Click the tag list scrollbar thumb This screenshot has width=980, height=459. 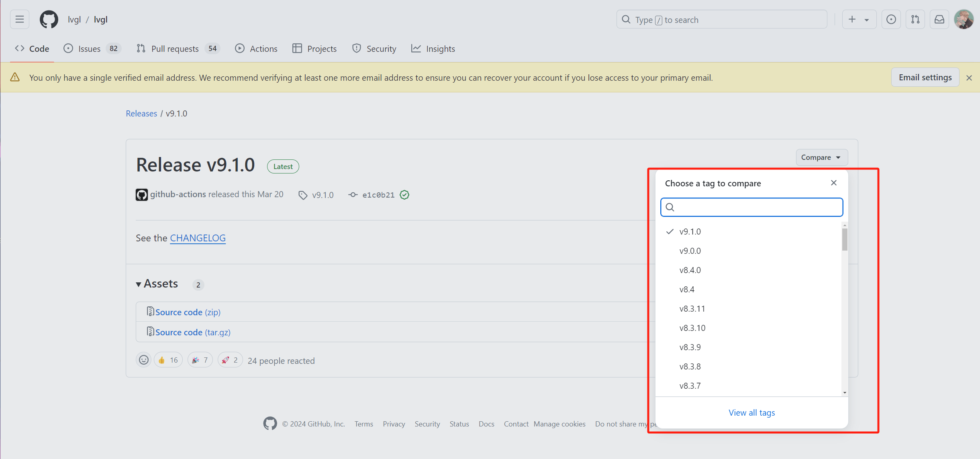click(845, 240)
